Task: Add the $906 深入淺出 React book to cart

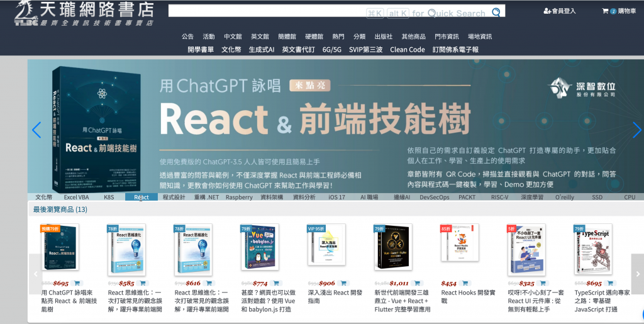Action: point(343,283)
